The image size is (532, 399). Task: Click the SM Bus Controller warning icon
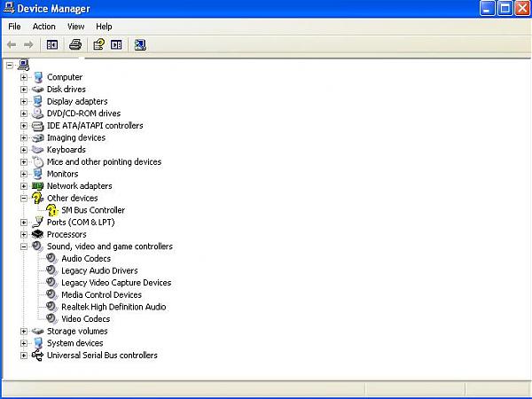pos(52,210)
